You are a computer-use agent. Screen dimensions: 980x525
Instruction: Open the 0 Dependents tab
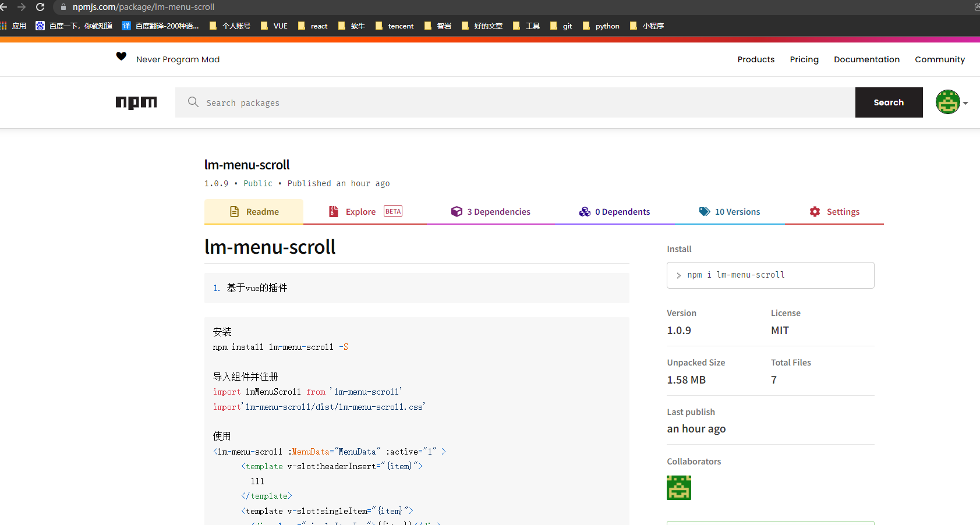[614, 212]
